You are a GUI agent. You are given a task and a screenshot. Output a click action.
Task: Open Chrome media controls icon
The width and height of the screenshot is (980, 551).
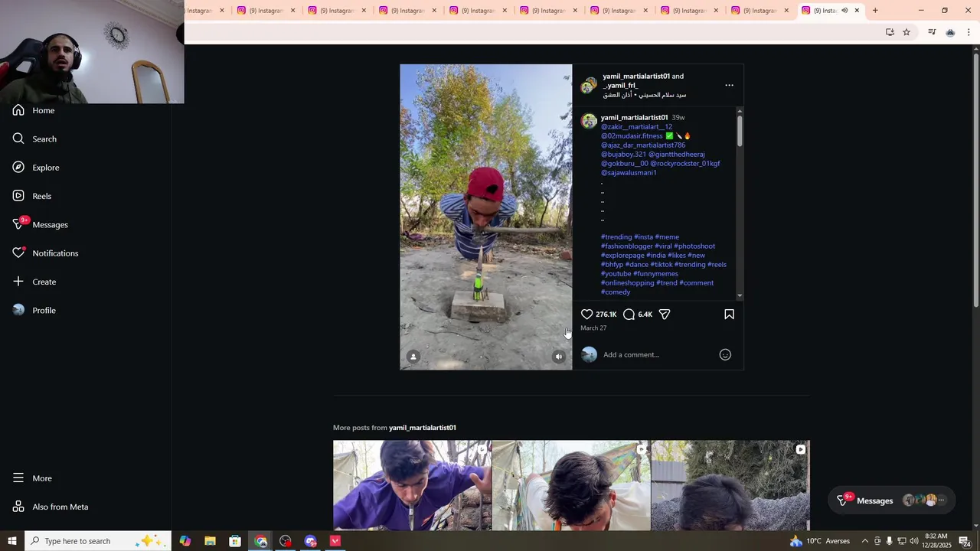click(x=932, y=32)
